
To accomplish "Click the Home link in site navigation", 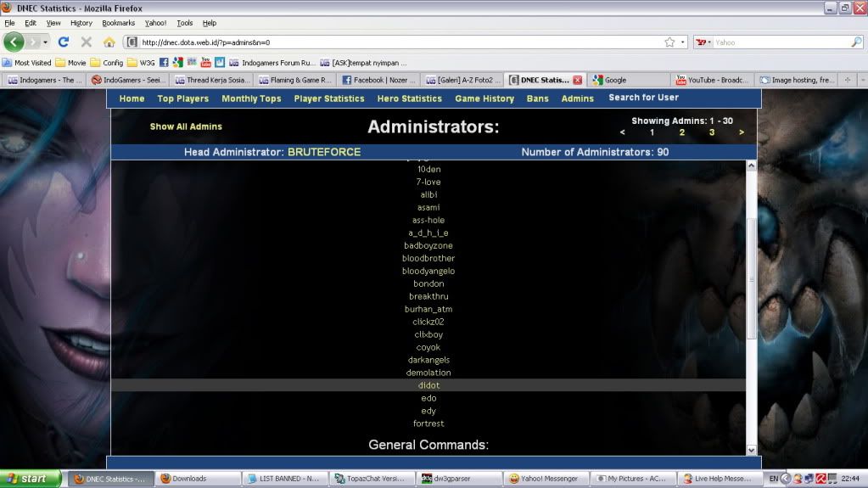I will point(132,98).
